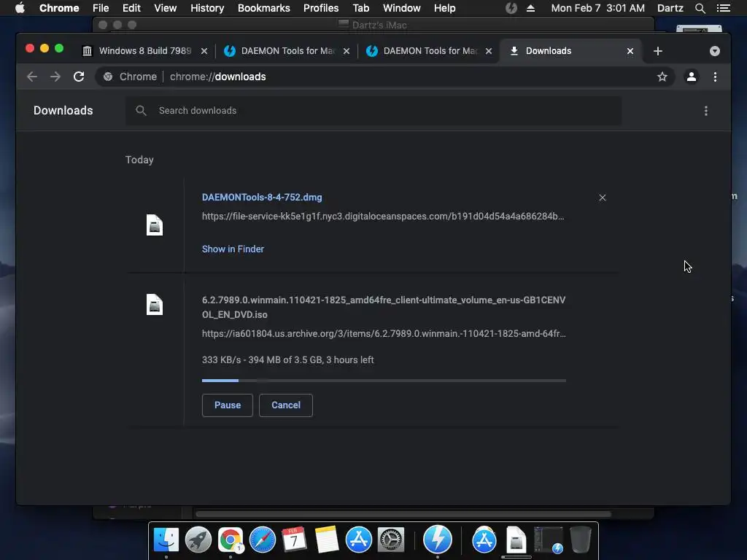Open the Profiles menu
The width and height of the screenshot is (747, 560).
point(321,8)
